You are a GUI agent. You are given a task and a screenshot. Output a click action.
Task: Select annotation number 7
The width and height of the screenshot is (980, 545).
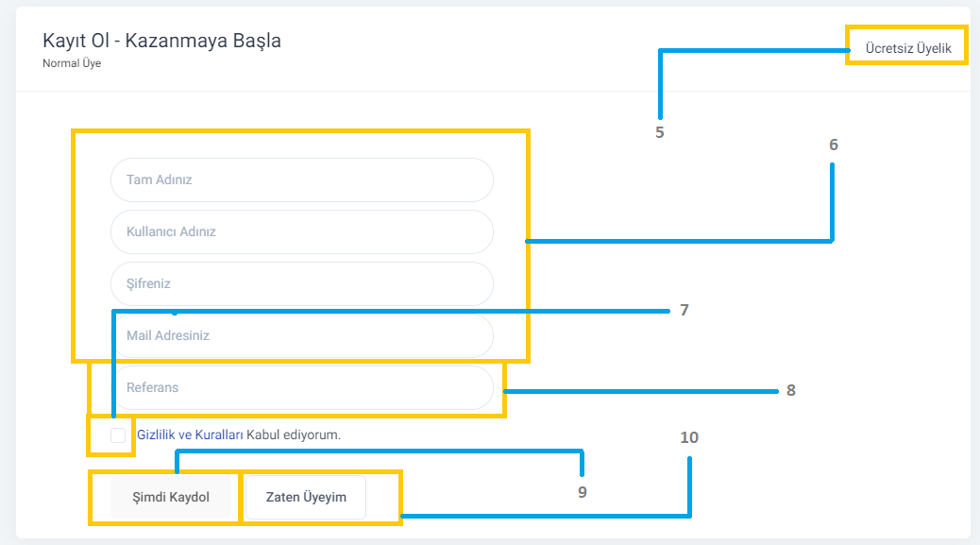[684, 310]
